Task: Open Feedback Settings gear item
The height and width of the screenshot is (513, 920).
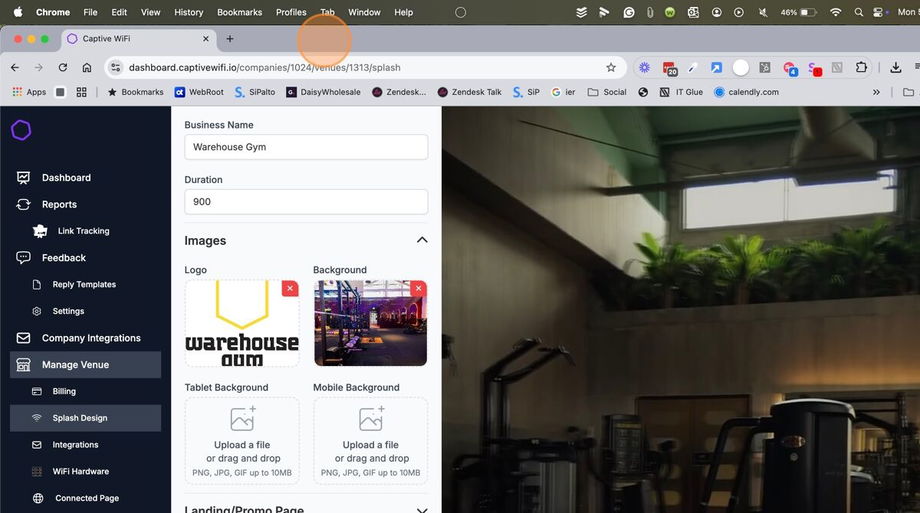Action: coord(68,311)
